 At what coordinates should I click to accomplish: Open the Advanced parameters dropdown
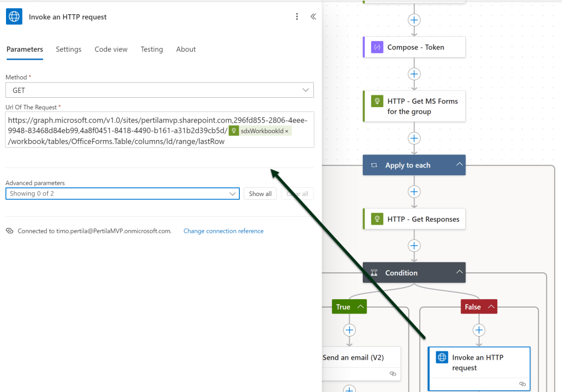point(122,194)
